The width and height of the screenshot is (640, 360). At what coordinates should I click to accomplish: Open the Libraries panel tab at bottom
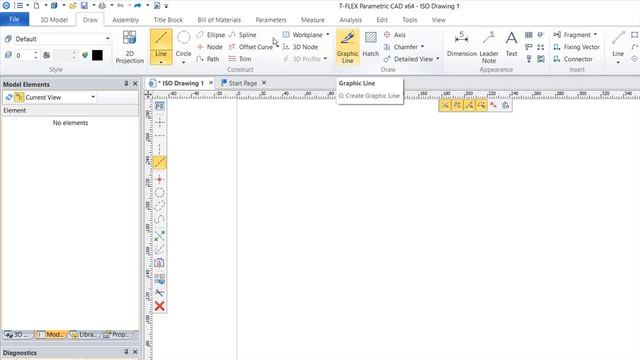(x=84, y=334)
